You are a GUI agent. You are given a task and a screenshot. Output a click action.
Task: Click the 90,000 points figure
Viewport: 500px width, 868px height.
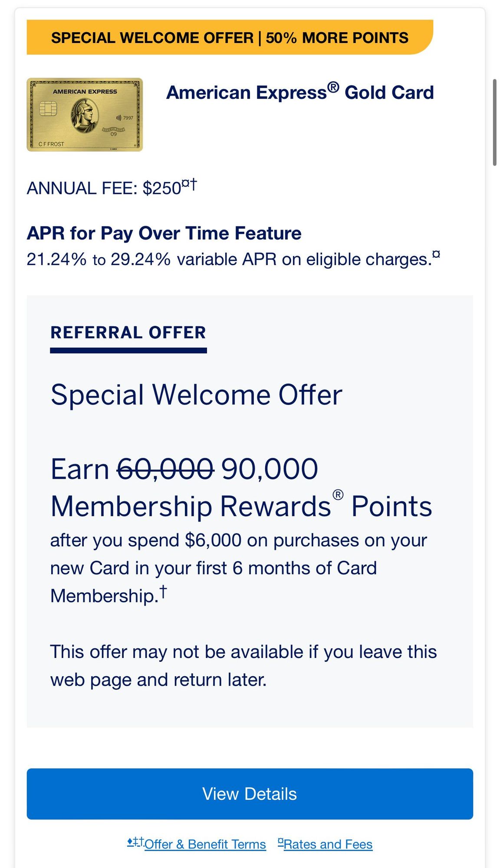[x=270, y=469]
